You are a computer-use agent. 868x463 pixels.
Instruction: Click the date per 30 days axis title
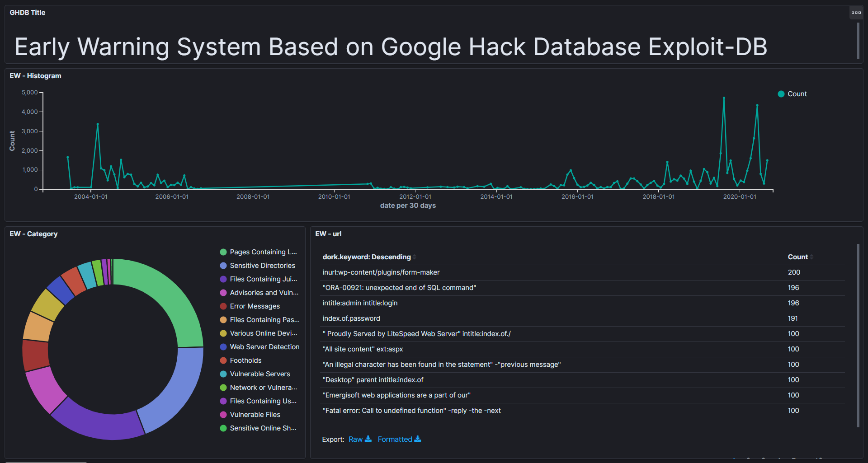[x=408, y=206]
